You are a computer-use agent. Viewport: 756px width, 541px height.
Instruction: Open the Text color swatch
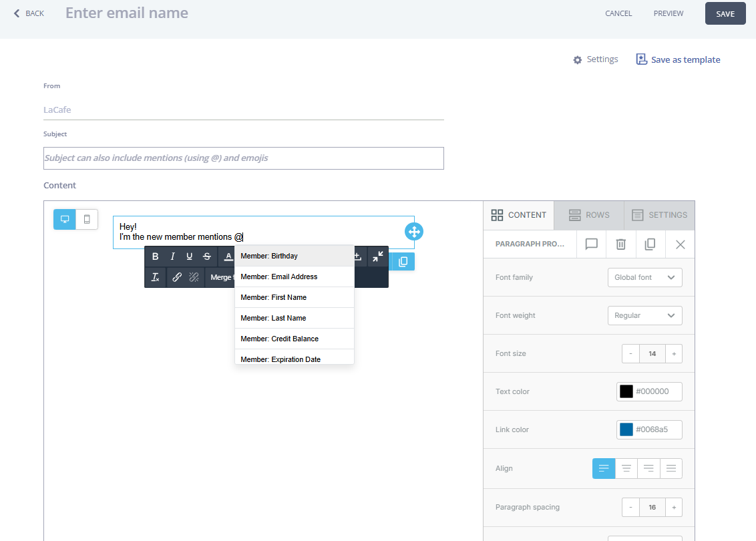point(626,391)
